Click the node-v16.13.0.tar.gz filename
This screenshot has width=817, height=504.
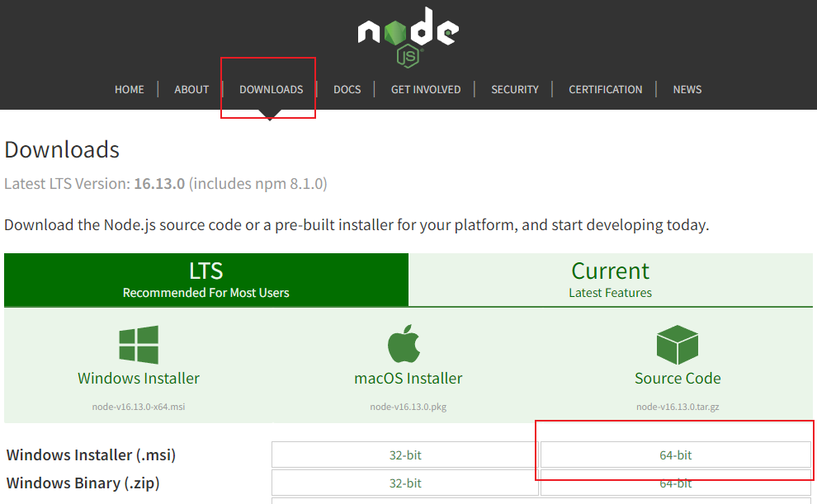[678, 407]
